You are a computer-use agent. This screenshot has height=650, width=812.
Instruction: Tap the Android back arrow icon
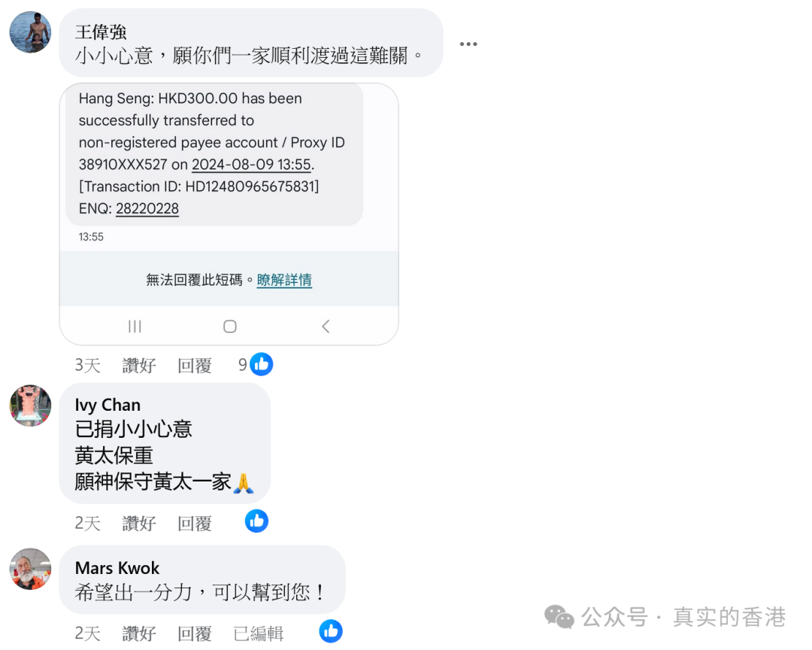pyautogui.click(x=326, y=326)
